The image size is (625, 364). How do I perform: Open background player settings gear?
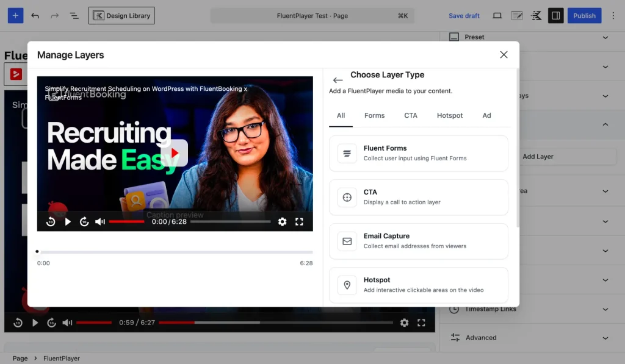404,323
